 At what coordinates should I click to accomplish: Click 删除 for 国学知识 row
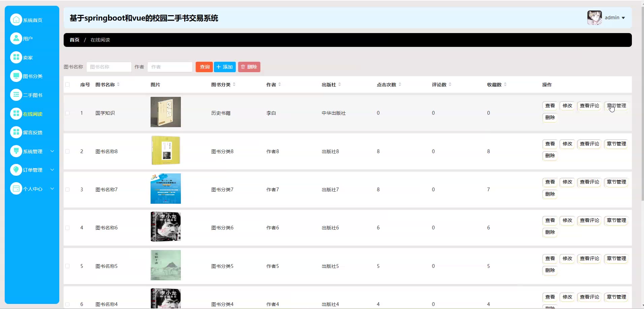[550, 117]
